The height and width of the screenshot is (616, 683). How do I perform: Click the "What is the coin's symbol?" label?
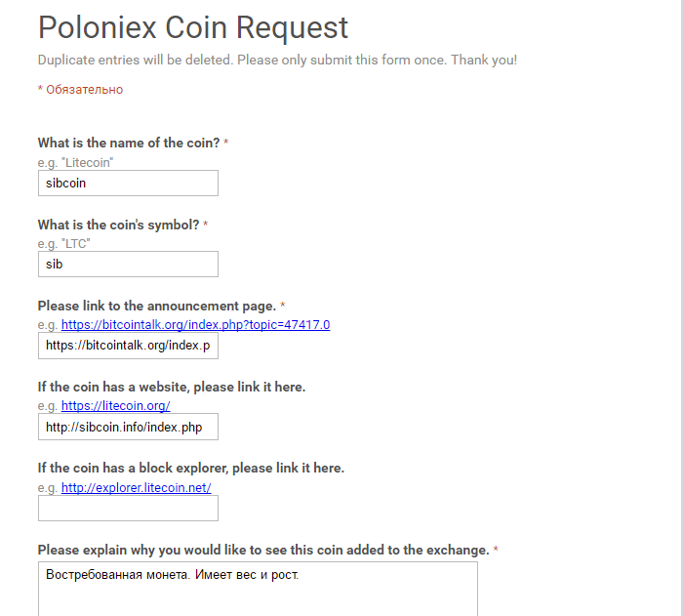tap(118, 225)
